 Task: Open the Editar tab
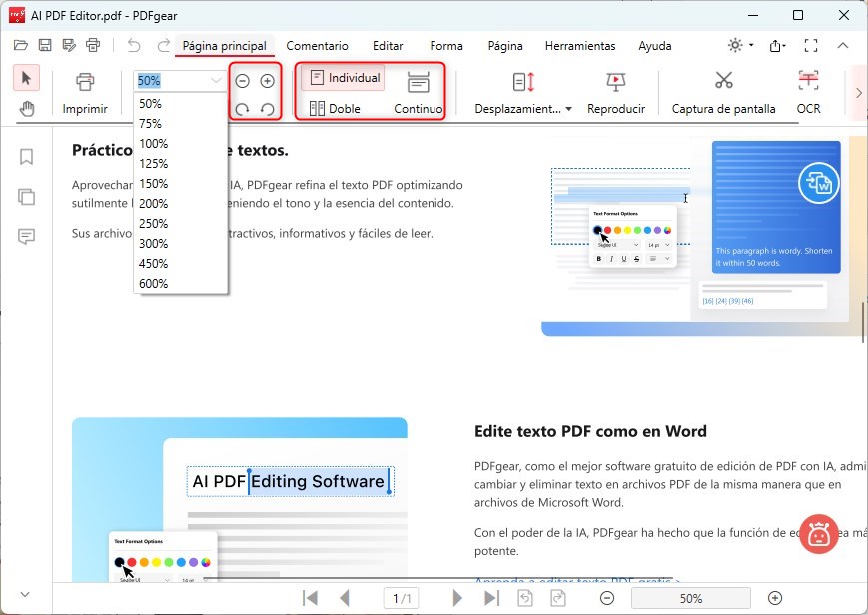(x=388, y=45)
